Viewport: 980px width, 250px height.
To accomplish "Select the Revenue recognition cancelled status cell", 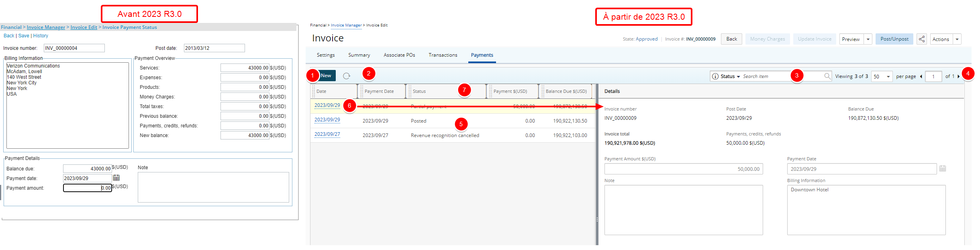I will point(445,135).
